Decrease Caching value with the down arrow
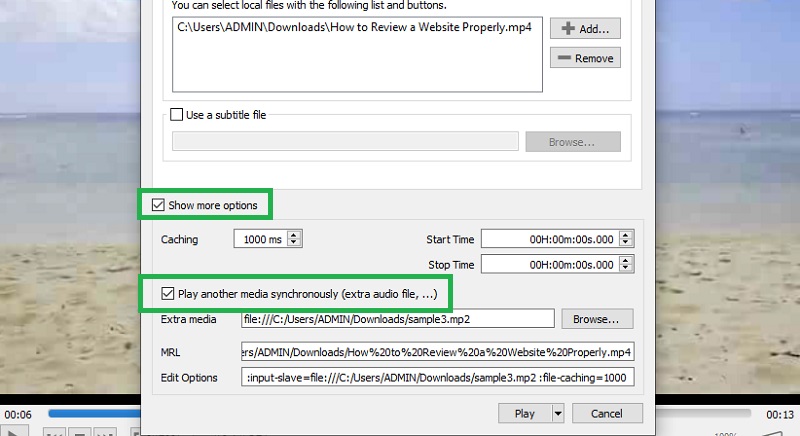 (295, 243)
